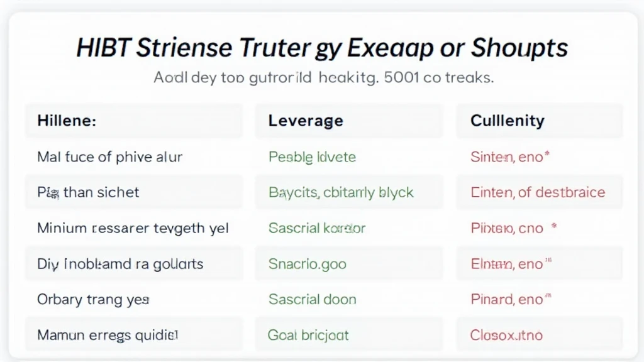This screenshot has height=362, width=644.
Task: Click the "Orbary trang yes" row label
Action: 93,300
